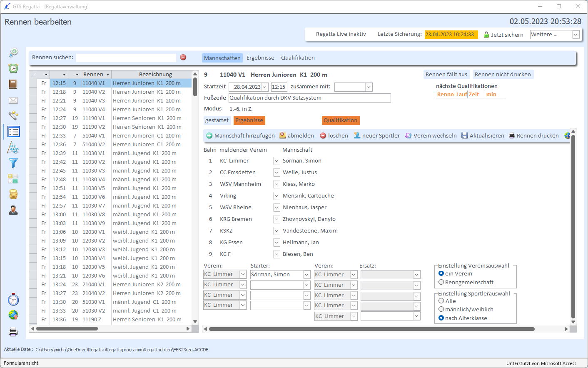This screenshot has width=588, height=368.
Task: Click team panel horizontal scrollbar thumb
Action: [x=372, y=329]
